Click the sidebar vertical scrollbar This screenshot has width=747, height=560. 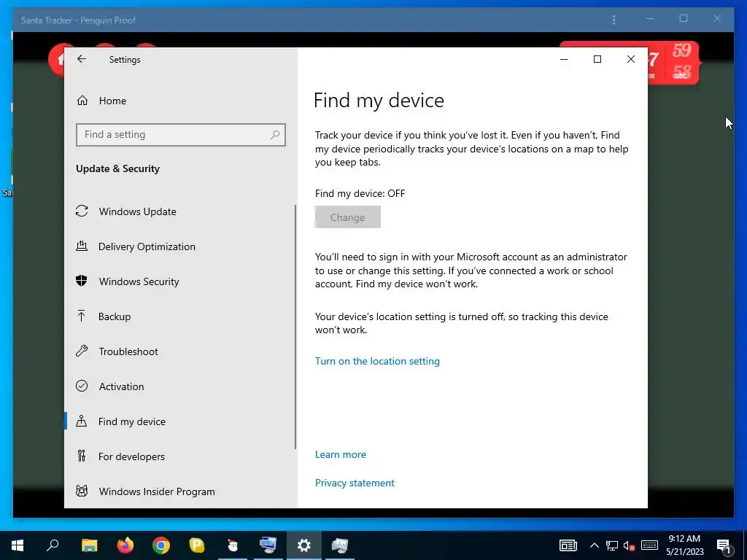click(x=295, y=327)
